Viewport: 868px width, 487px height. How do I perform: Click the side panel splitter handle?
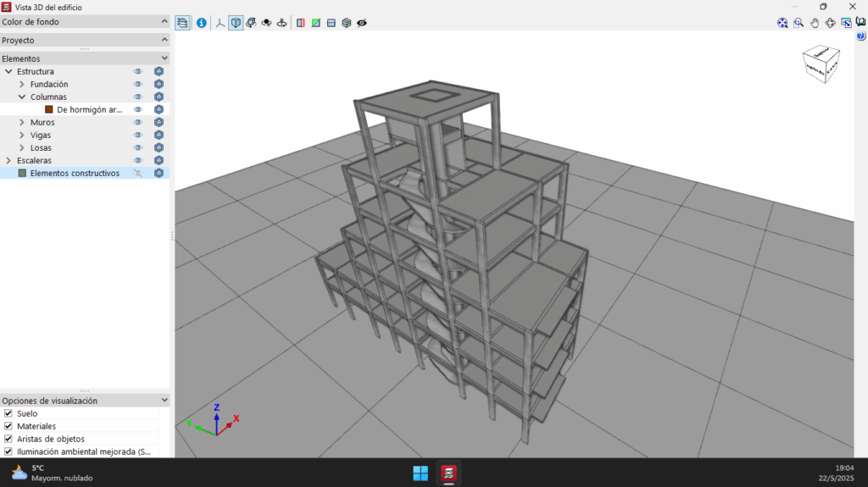(x=172, y=236)
